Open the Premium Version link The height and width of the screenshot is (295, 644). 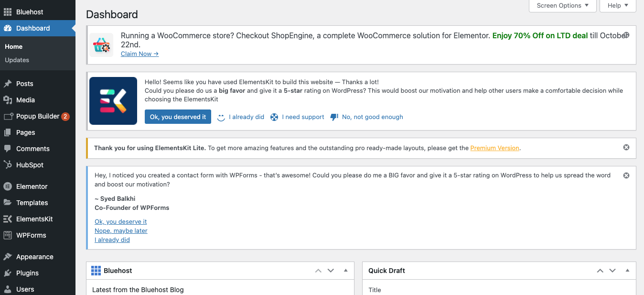[x=494, y=148]
